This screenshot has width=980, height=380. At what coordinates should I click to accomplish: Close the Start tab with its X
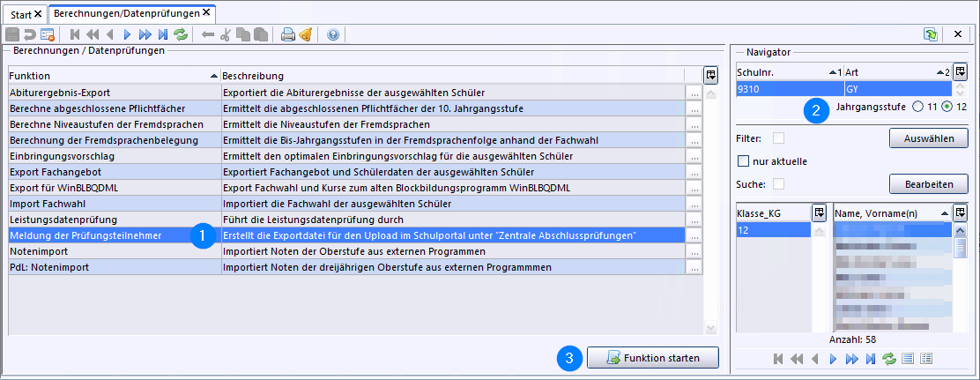point(38,13)
